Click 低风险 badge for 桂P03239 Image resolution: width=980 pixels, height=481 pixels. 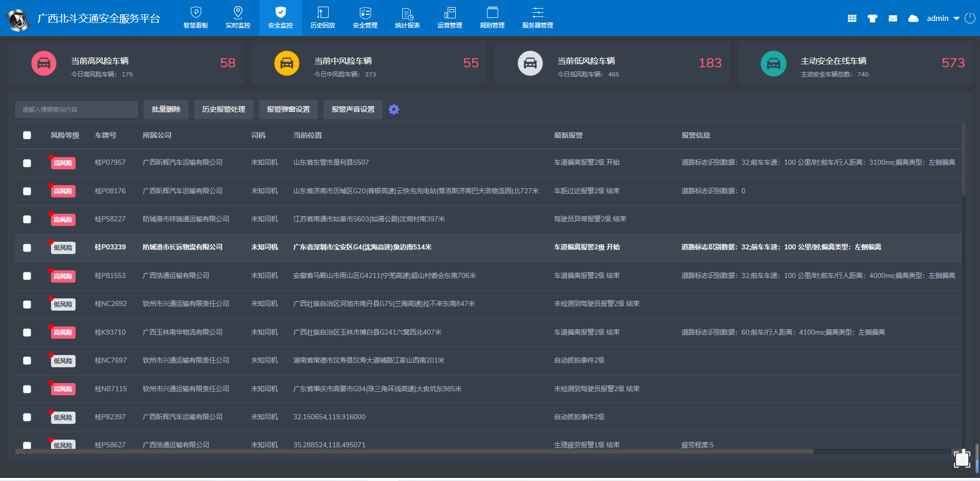(x=63, y=248)
